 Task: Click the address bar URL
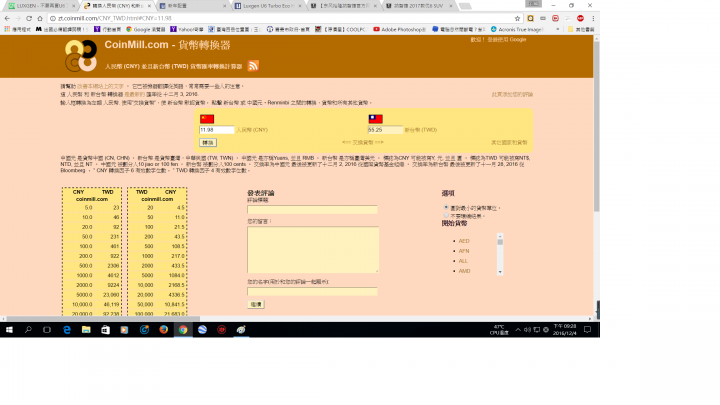click(115, 18)
